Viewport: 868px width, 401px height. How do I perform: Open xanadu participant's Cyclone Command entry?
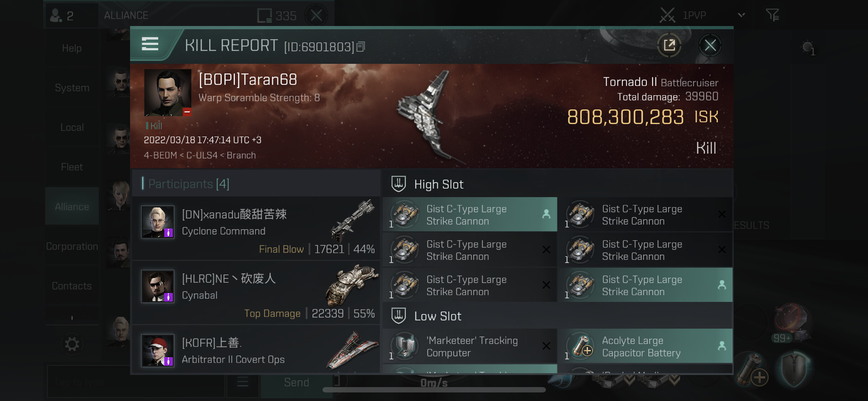pos(256,228)
